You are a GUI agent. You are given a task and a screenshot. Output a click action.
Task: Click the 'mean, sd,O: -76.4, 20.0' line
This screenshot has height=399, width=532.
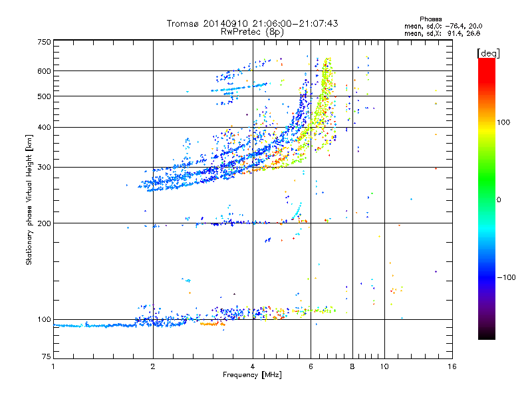coord(443,26)
